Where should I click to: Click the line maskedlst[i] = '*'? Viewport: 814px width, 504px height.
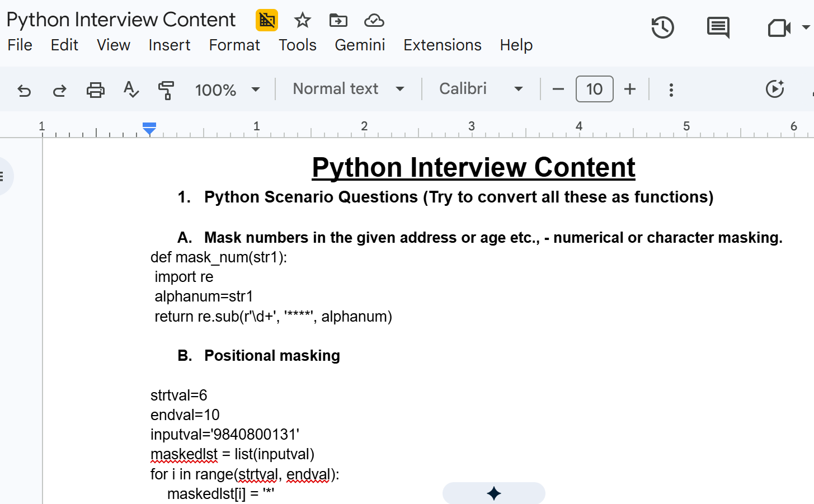click(x=221, y=494)
